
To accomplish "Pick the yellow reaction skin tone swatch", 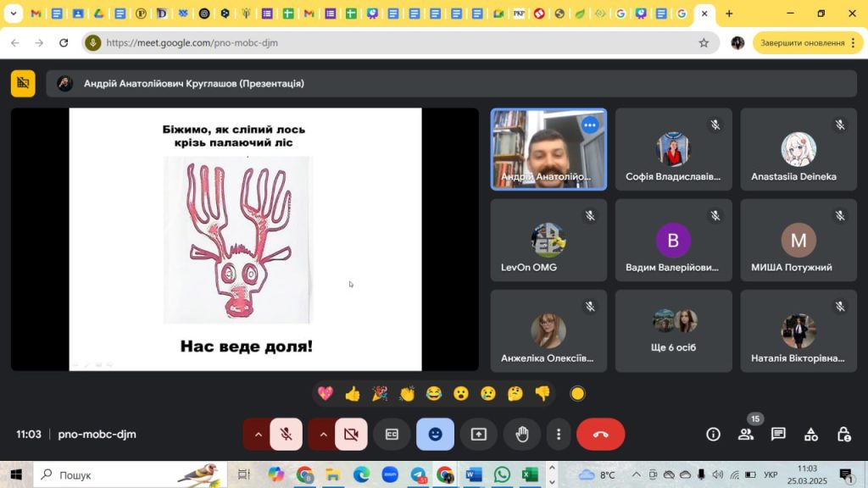I will (x=577, y=393).
